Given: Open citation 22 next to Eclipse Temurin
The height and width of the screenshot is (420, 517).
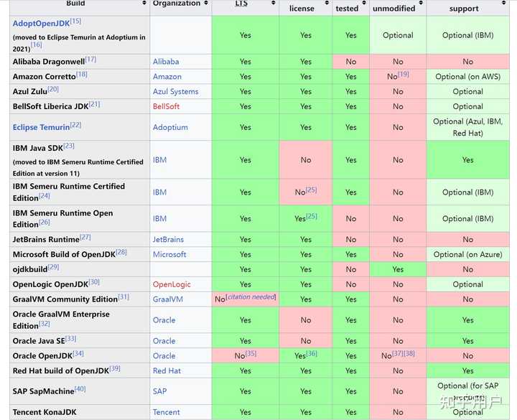Looking at the screenshot, I should (75, 125).
